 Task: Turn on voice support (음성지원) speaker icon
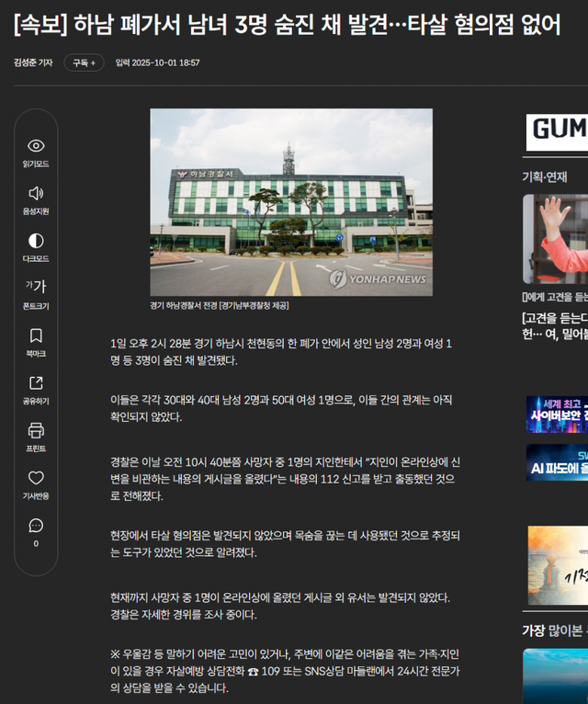tap(36, 193)
